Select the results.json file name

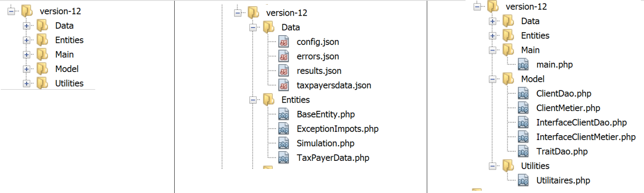[x=319, y=71]
